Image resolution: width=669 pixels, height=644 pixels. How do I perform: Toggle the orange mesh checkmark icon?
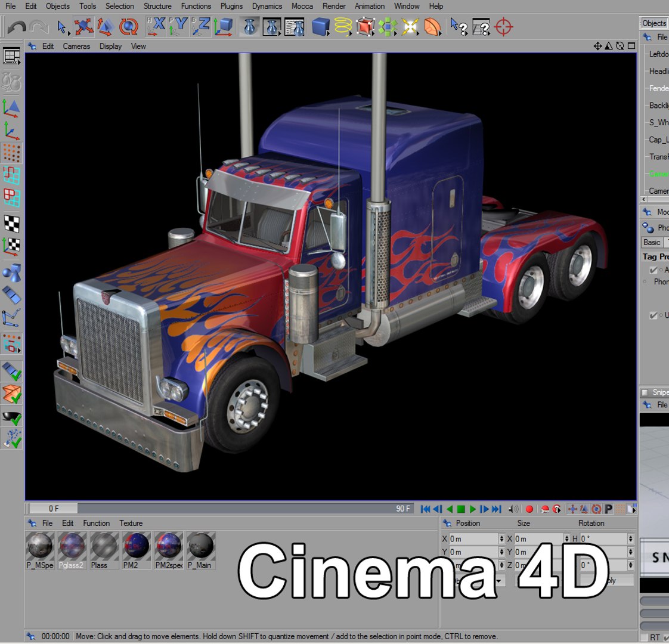point(11,394)
